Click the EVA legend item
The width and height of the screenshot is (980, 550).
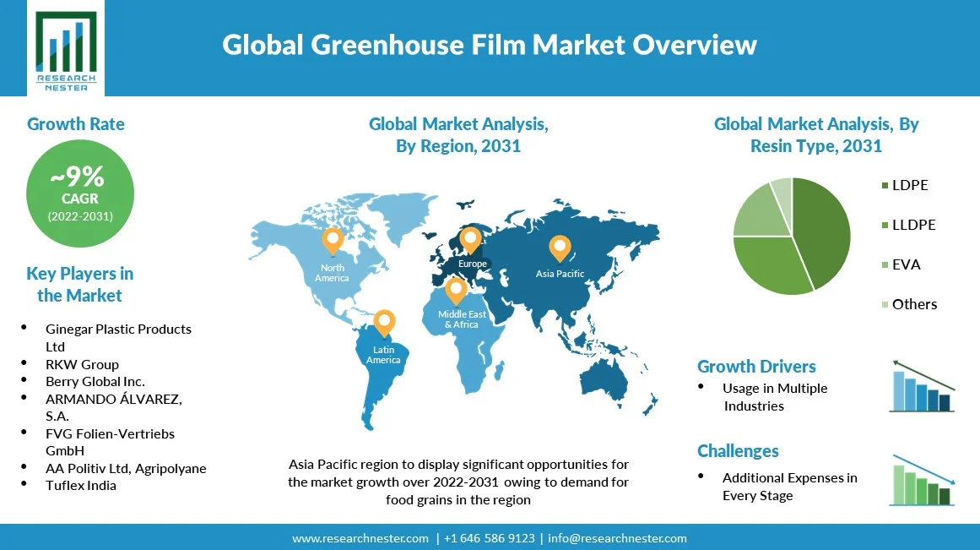pos(906,264)
